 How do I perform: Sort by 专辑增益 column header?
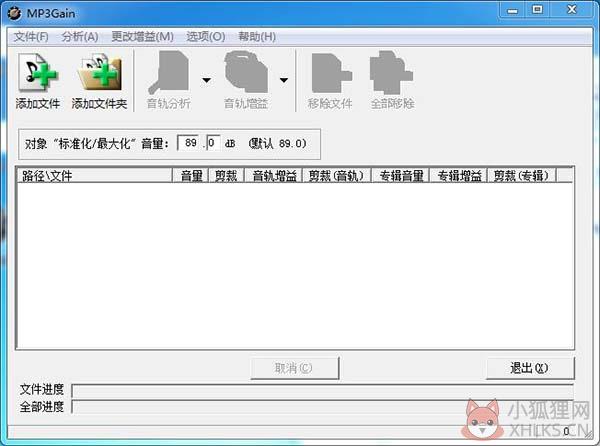coord(458,176)
